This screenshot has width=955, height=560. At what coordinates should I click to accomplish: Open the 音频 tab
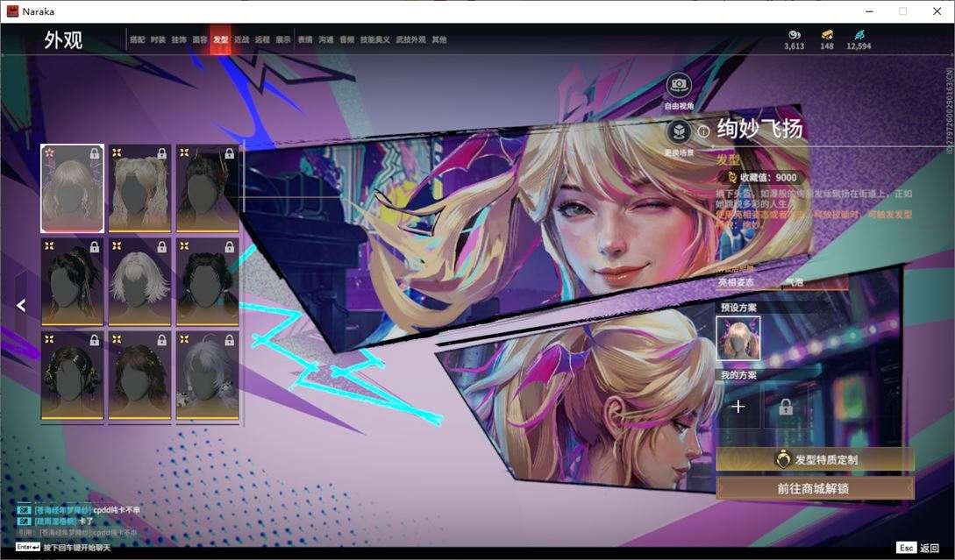pyautogui.click(x=347, y=39)
